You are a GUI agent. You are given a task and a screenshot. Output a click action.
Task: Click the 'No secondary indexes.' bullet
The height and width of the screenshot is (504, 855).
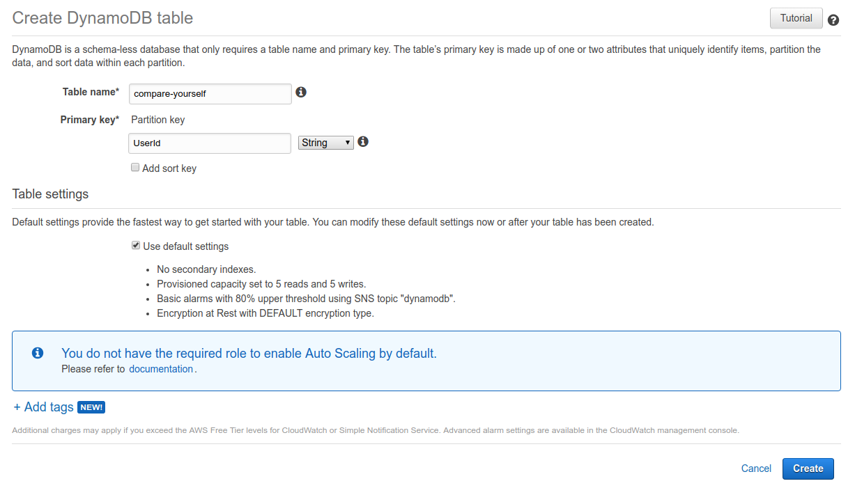tap(206, 269)
